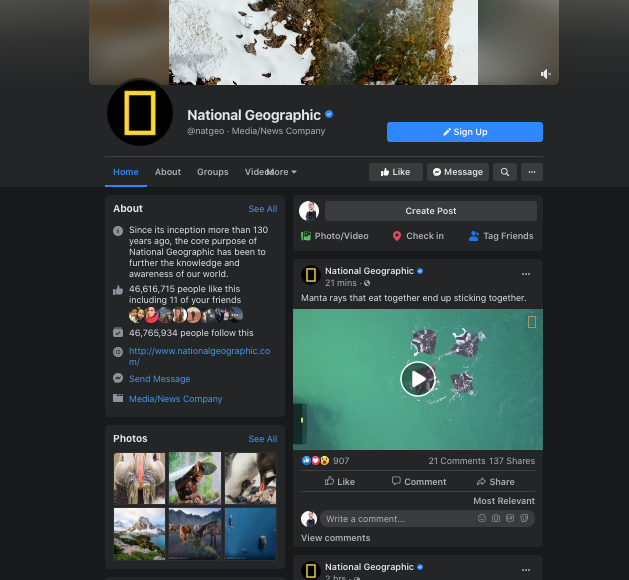The image size is (629, 580).
Task: Open National Geographic avatar on manta post
Action: click(x=311, y=275)
